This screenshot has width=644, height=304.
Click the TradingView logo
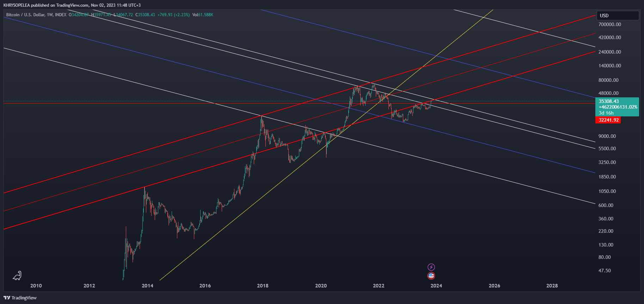(20, 298)
